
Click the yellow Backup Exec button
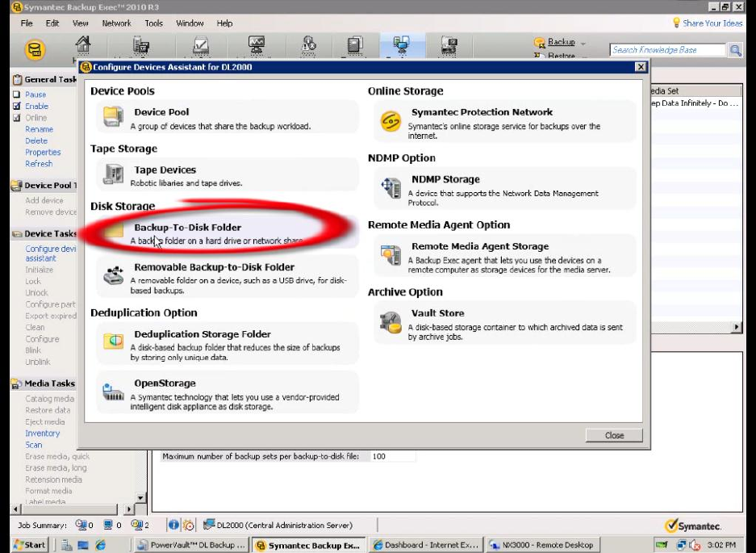coord(35,50)
